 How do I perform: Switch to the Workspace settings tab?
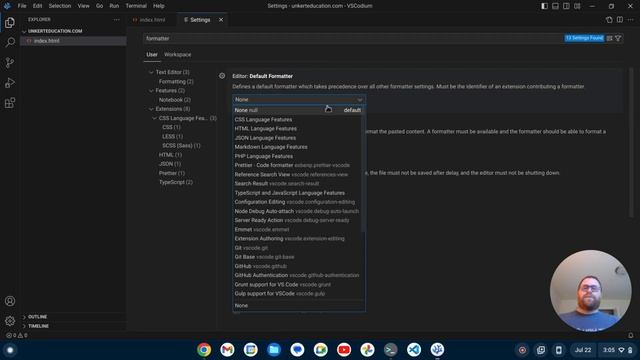(x=178, y=54)
